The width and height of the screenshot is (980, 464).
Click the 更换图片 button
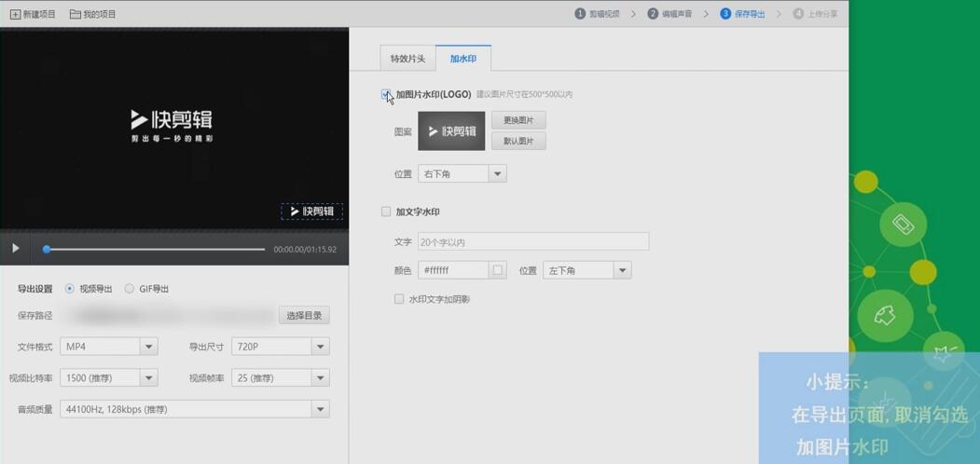point(518,120)
